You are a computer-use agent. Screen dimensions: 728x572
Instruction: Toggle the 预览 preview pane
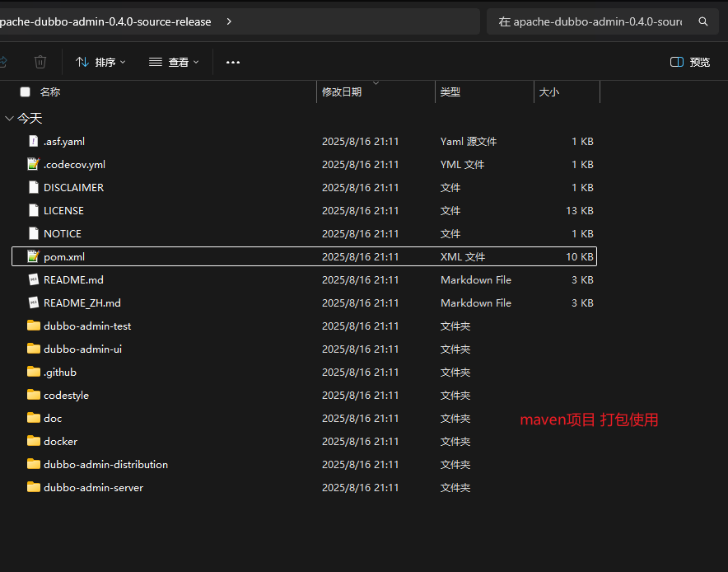point(690,62)
